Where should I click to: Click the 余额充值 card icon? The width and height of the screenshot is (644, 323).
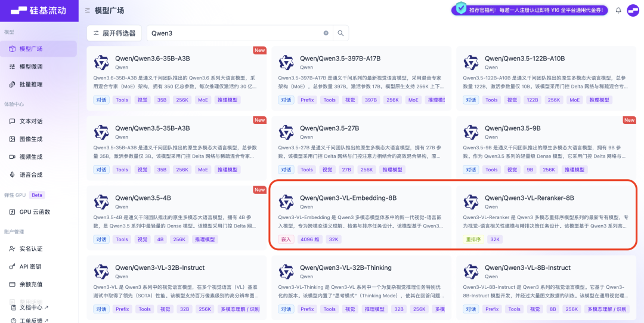13,284
